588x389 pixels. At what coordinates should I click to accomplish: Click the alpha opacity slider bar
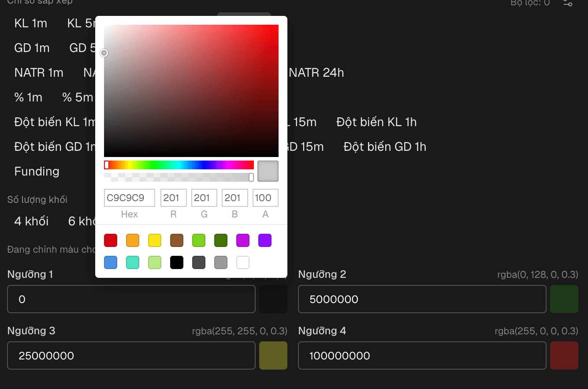click(179, 177)
